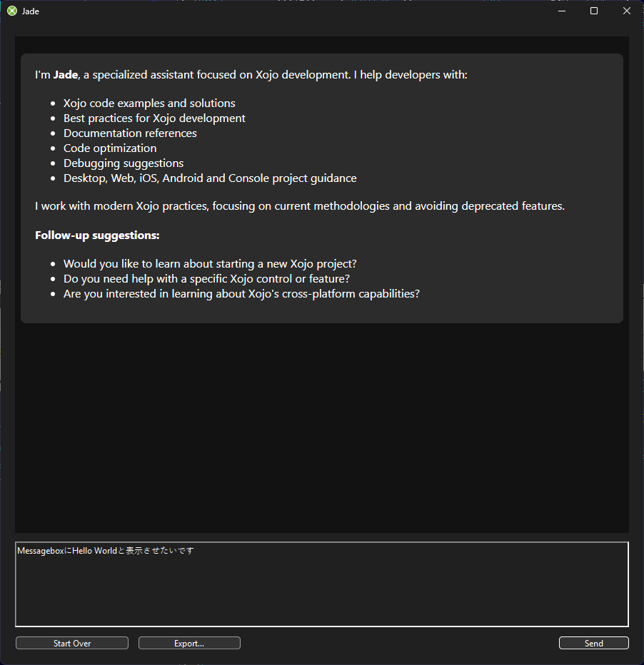
Task: Select the 'Debugging suggestions' bullet
Action: coord(124,163)
